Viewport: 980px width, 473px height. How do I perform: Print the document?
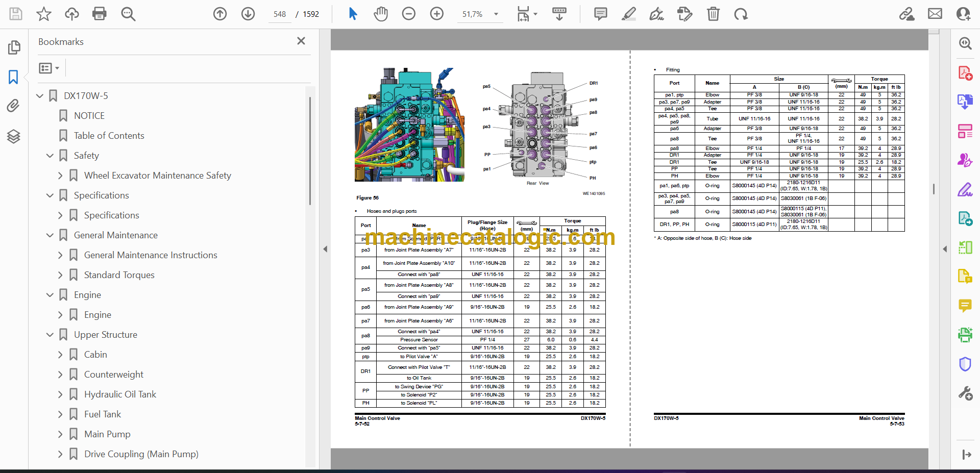click(x=100, y=14)
